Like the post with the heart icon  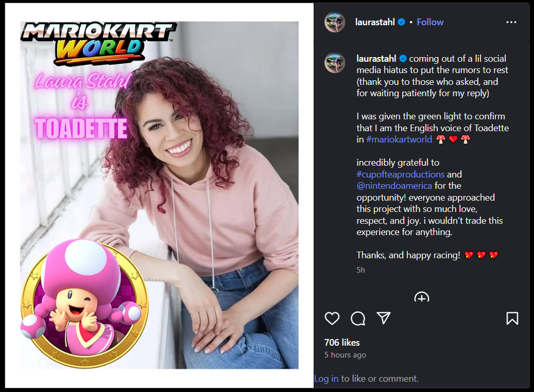click(x=332, y=318)
